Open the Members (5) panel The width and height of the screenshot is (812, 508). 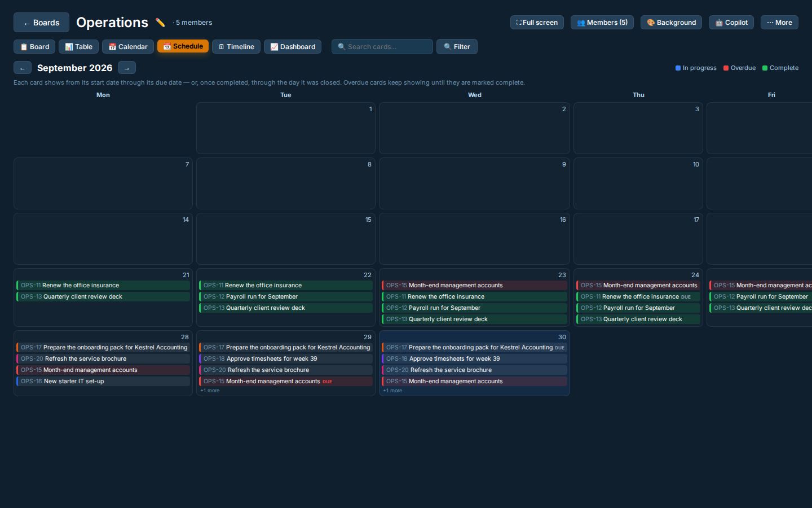coord(602,23)
